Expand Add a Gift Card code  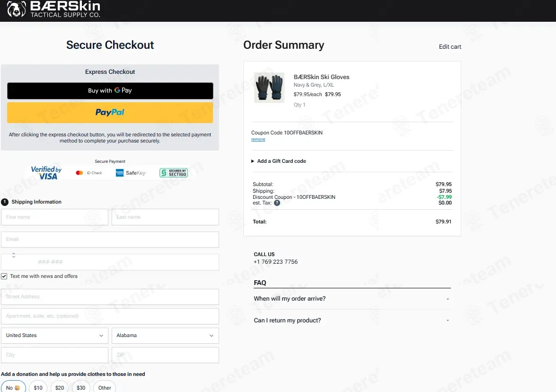279,161
